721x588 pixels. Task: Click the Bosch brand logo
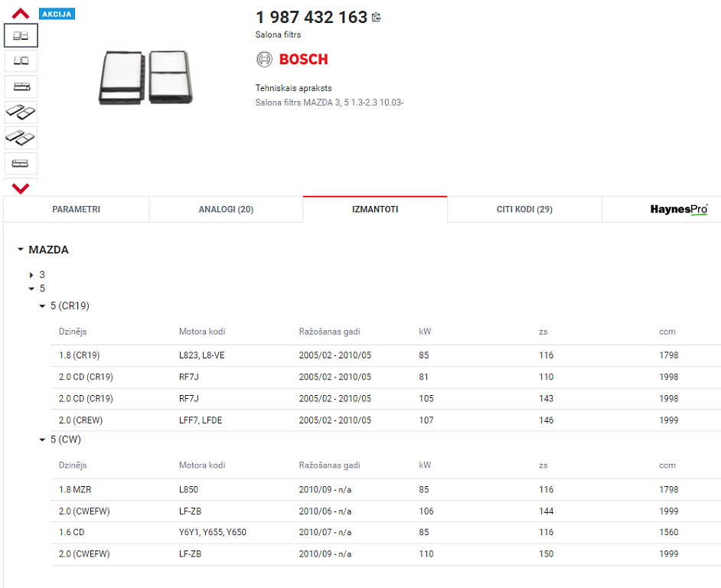click(292, 60)
